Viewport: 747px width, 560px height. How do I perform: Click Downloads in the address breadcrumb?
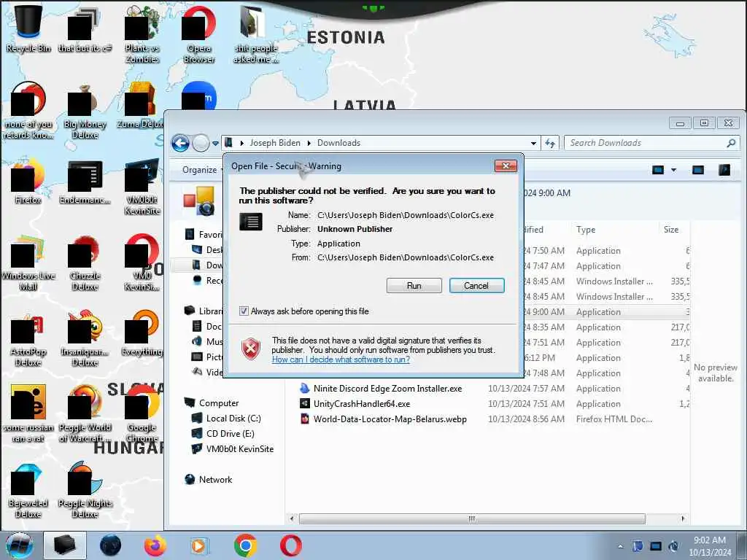tap(338, 143)
